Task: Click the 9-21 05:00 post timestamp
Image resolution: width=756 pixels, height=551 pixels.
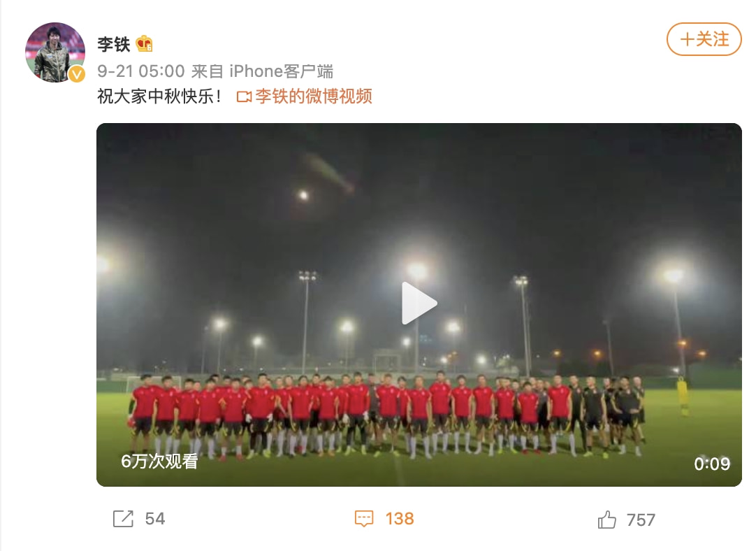Action: (x=140, y=71)
